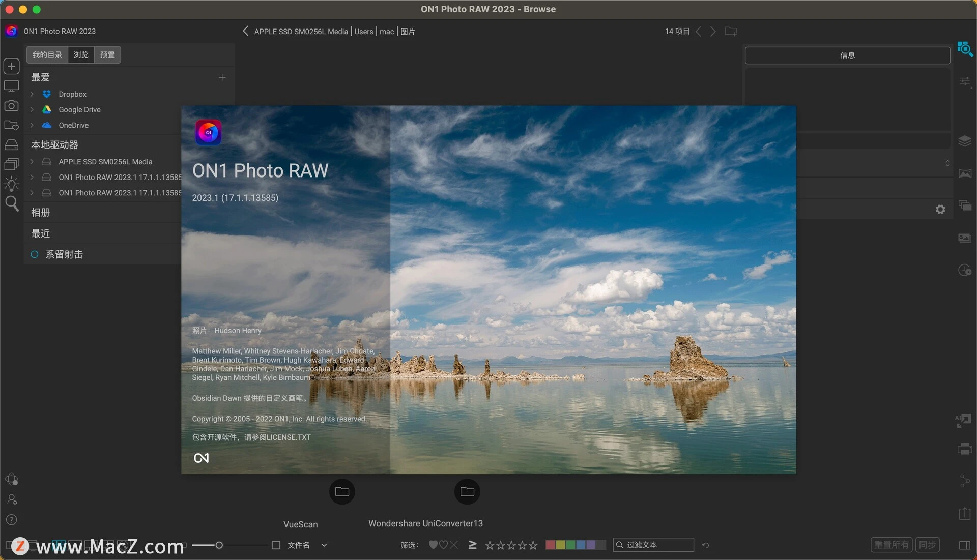Click the 最近 section header
This screenshot has width=977, height=560.
point(41,233)
